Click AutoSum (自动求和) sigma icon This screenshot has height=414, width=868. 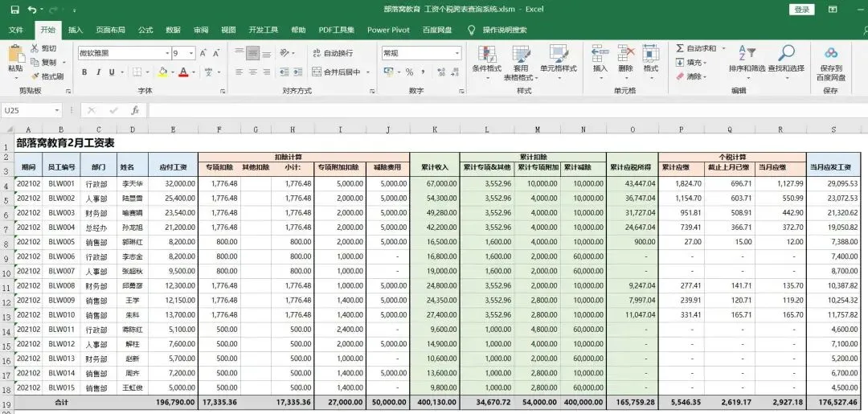point(680,49)
